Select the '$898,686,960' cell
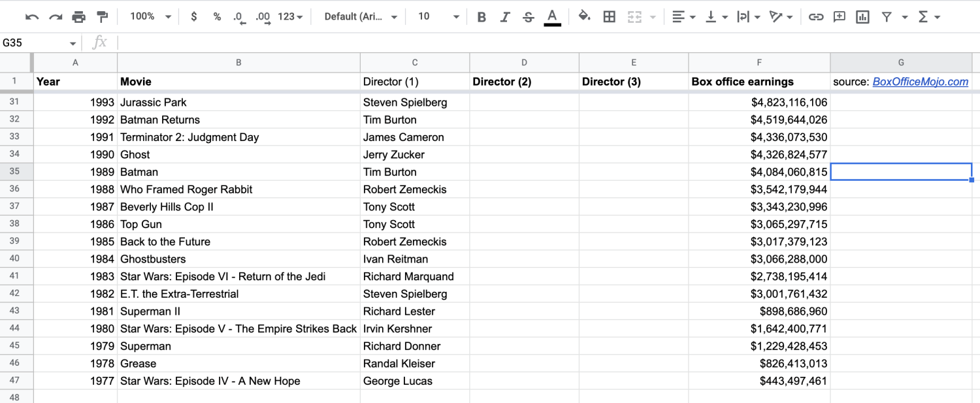The width and height of the screenshot is (980, 403). (x=759, y=312)
